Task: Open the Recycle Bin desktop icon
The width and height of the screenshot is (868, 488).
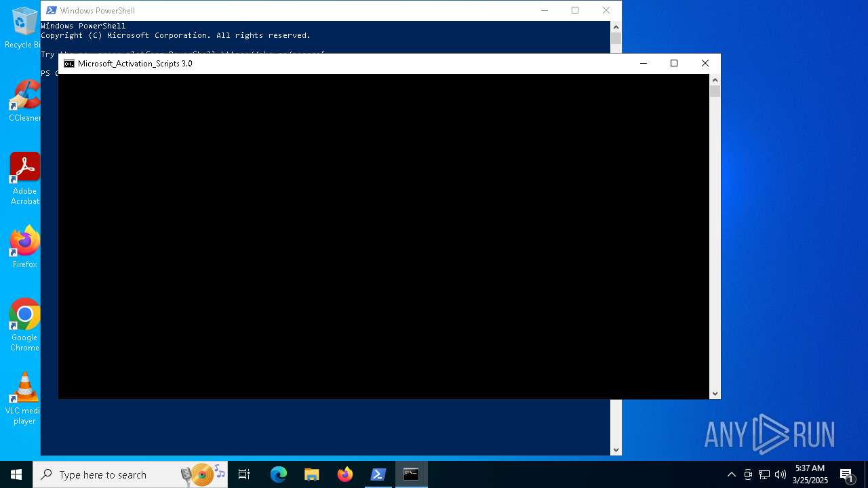Action: 24,27
